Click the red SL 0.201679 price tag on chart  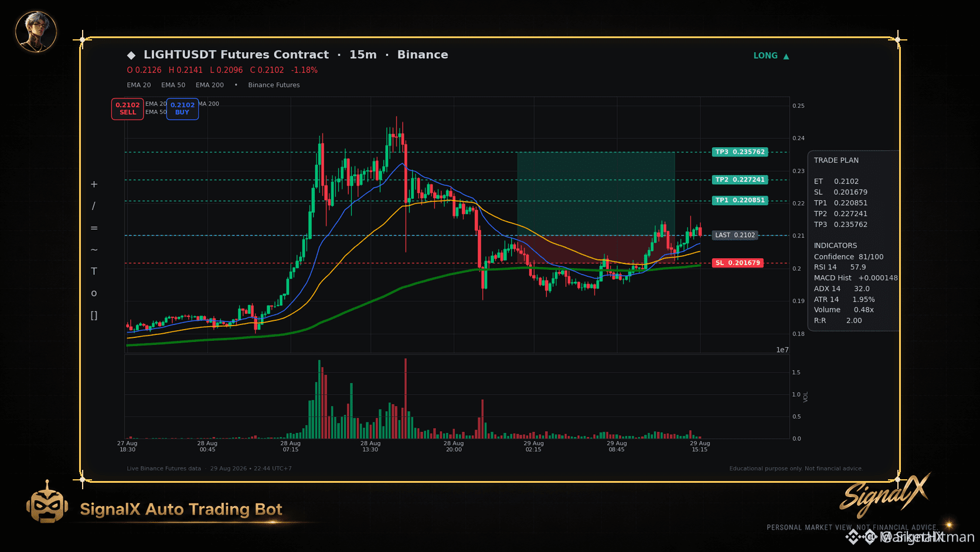coord(737,263)
